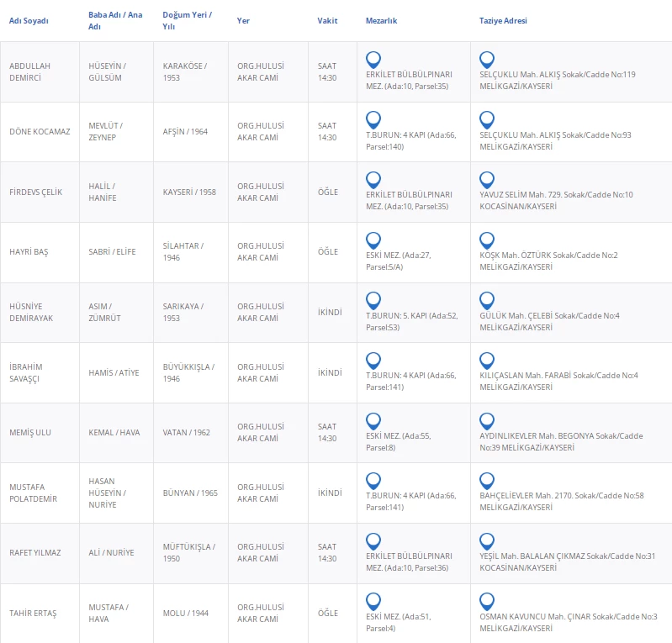Open condolence address pin for Tahir Ertaş
Image resolution: width=672 pixels, height=643 pixels.
(x=486, y=601)
